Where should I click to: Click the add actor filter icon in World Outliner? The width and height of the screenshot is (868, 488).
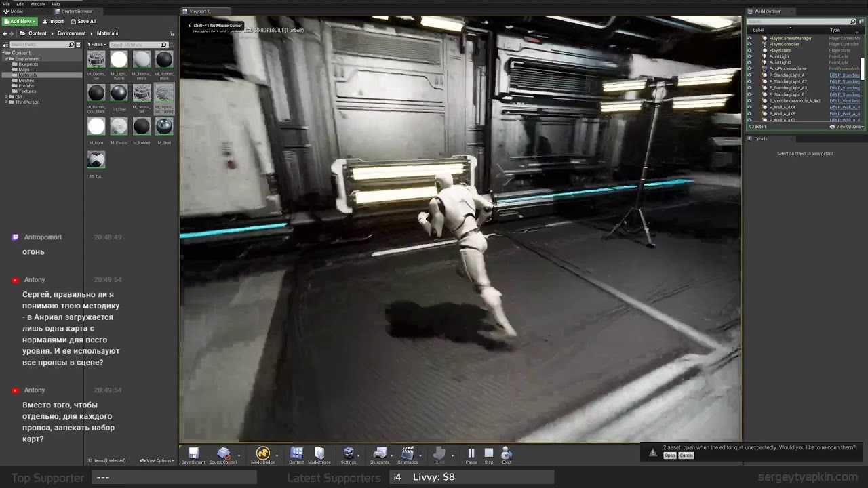pos(861,22)
